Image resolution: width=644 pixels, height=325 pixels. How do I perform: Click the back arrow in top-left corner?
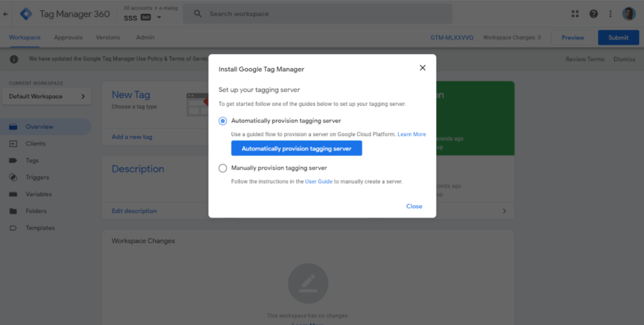[x=6, y=14]
